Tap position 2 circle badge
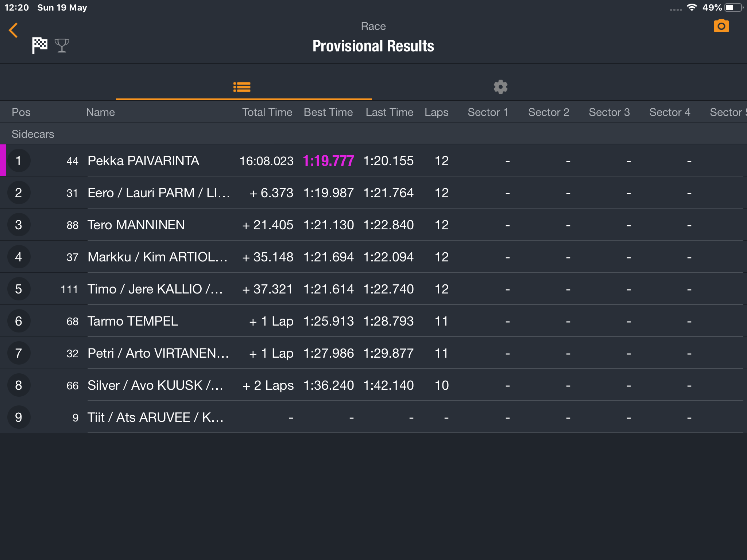Screen dimensions: 747x560 [19, 192]
